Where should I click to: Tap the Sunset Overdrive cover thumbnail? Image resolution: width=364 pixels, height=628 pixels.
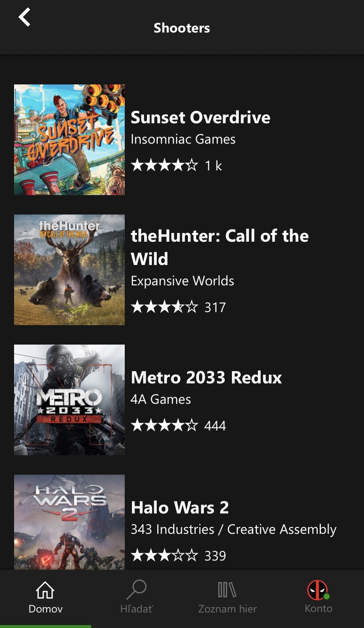pos(69,139)
